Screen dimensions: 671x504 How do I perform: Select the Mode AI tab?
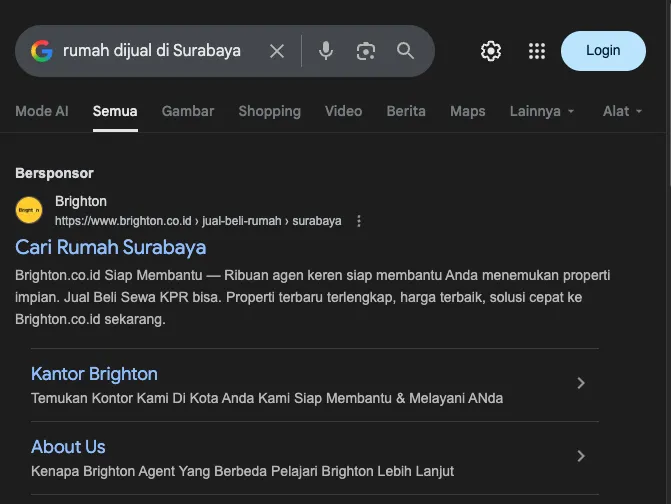point(42,111)
